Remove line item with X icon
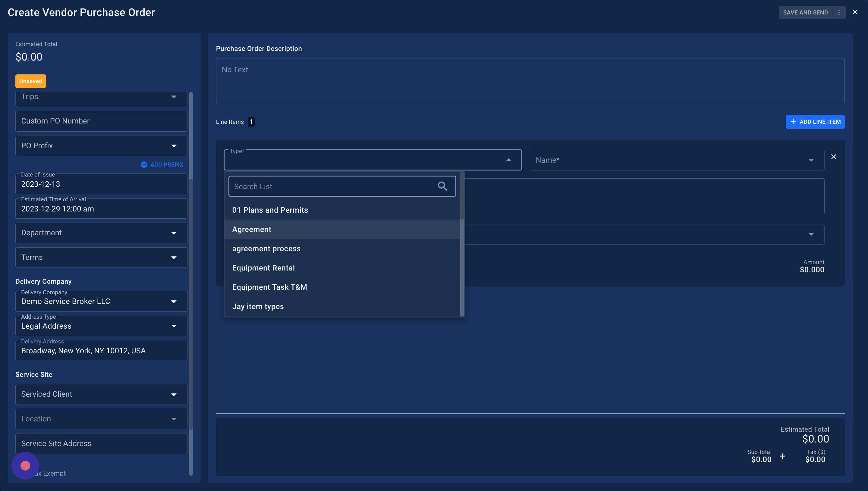 pyautogui.click(x=834, y=157)
